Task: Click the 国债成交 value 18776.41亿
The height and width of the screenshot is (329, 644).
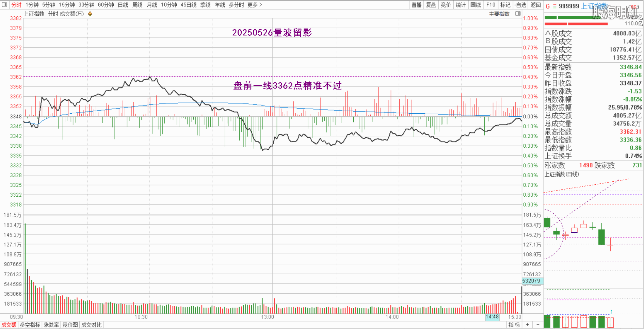Action: pos(626,50)
